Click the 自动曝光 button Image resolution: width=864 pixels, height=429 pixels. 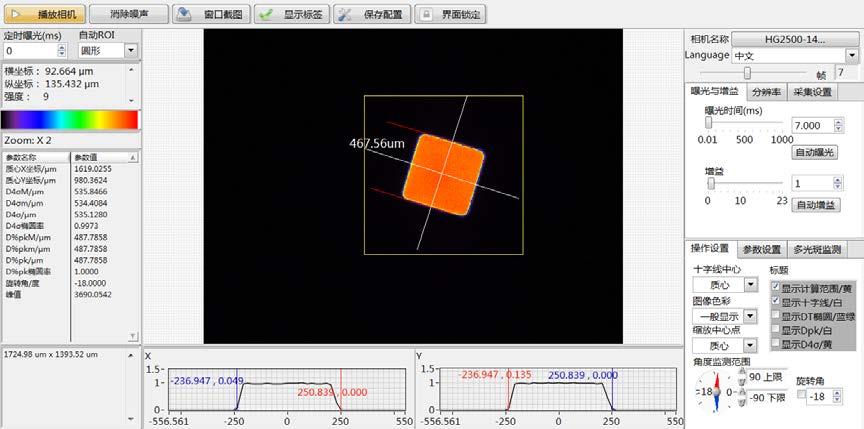[x=815, y=152]
